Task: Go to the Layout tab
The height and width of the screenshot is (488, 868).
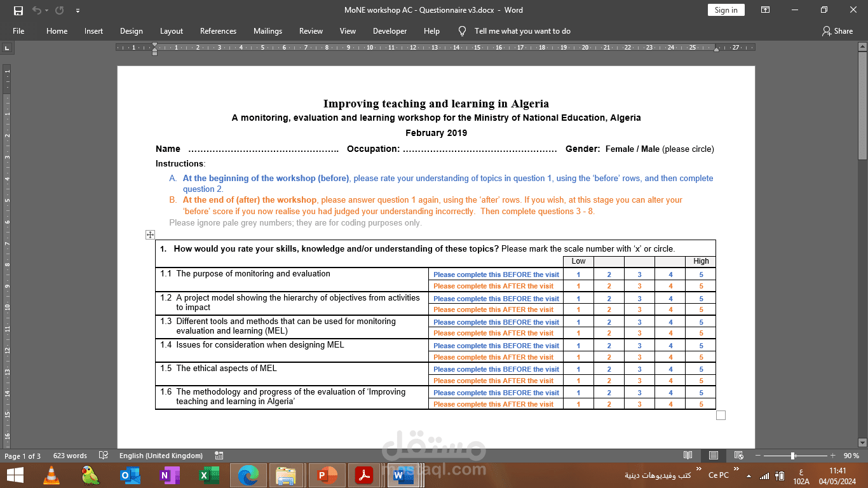Action: (x=171, y=31)
